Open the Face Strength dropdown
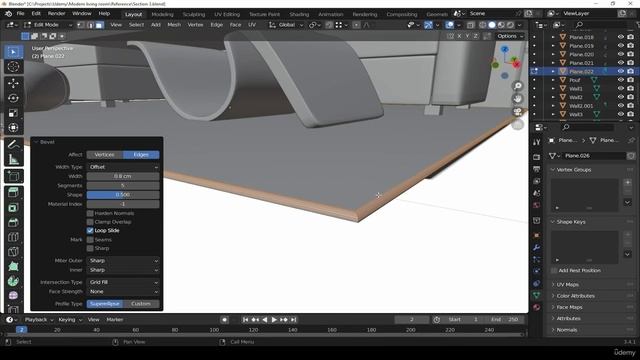This screenshot has width=640, height=360. coord(123,291)
